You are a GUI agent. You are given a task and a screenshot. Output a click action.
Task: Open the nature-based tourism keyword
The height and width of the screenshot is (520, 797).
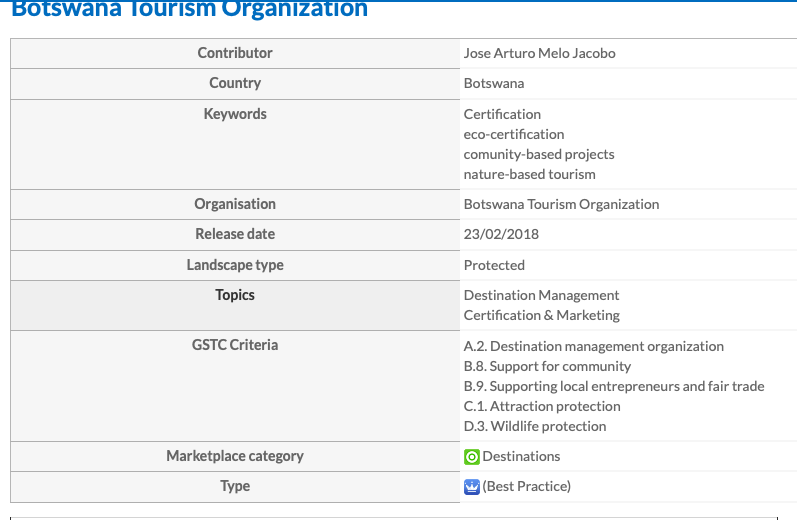[530, 174]
